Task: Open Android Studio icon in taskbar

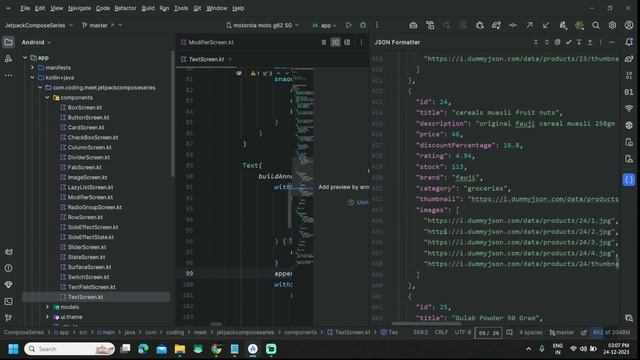Action: click(253, 349)
